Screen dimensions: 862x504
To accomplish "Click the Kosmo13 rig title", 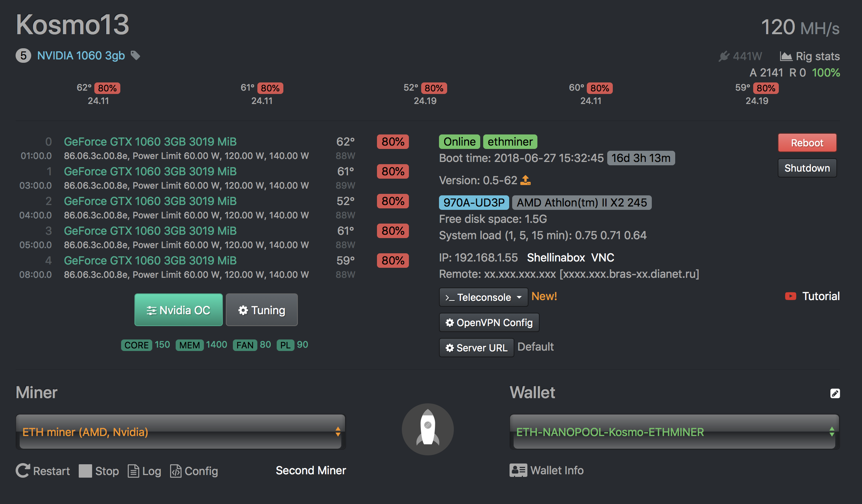I will coord(72,25).
